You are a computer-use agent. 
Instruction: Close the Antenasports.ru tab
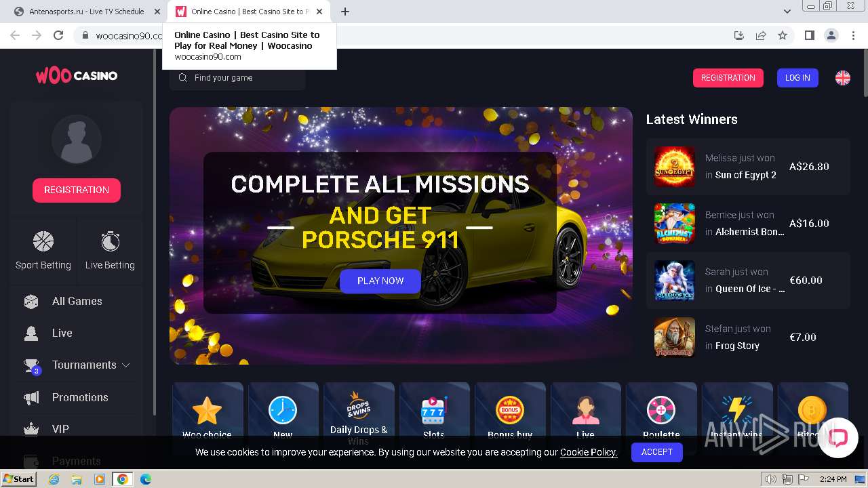(x=157, y=12)
